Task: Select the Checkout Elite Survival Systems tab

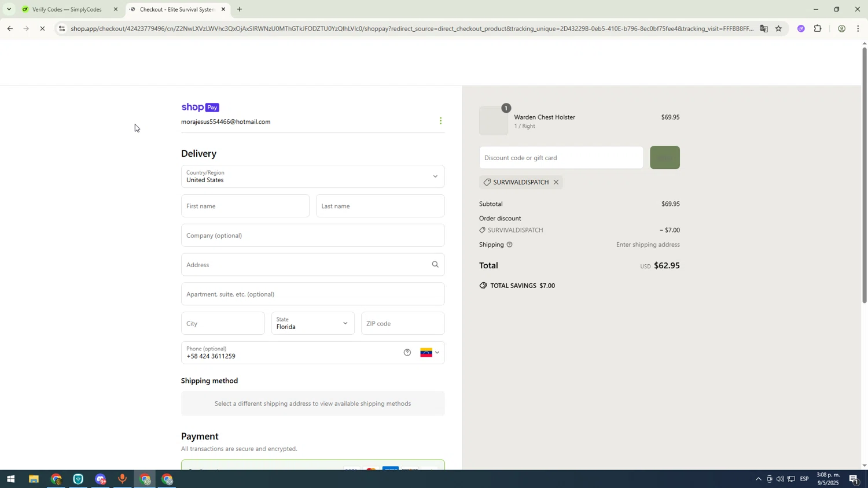Action: (x=177, y=9)
